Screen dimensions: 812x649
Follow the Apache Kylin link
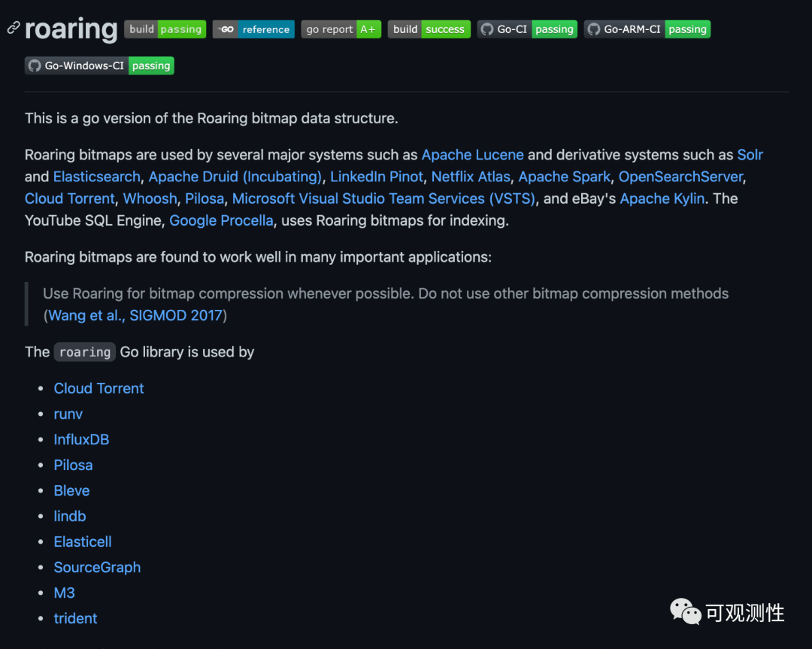[x=662, y=199]
